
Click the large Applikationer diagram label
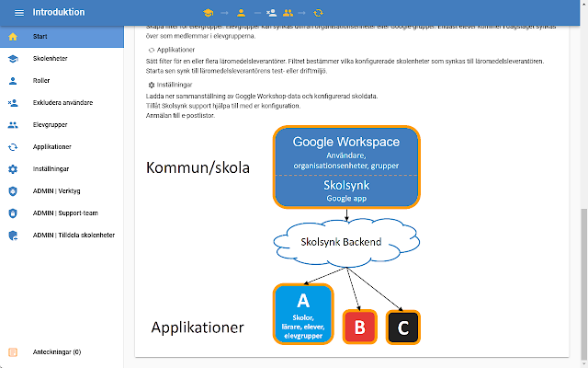click(x=198, y=328)
